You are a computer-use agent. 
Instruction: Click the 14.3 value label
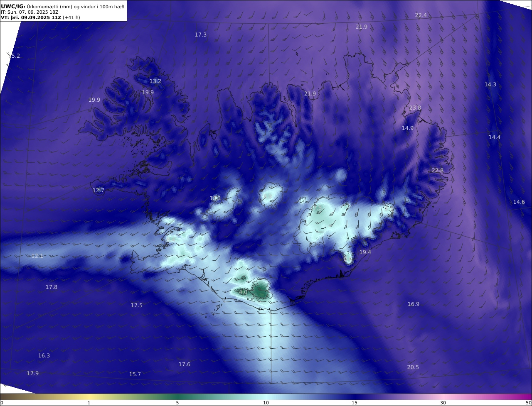tap(490, 85)
